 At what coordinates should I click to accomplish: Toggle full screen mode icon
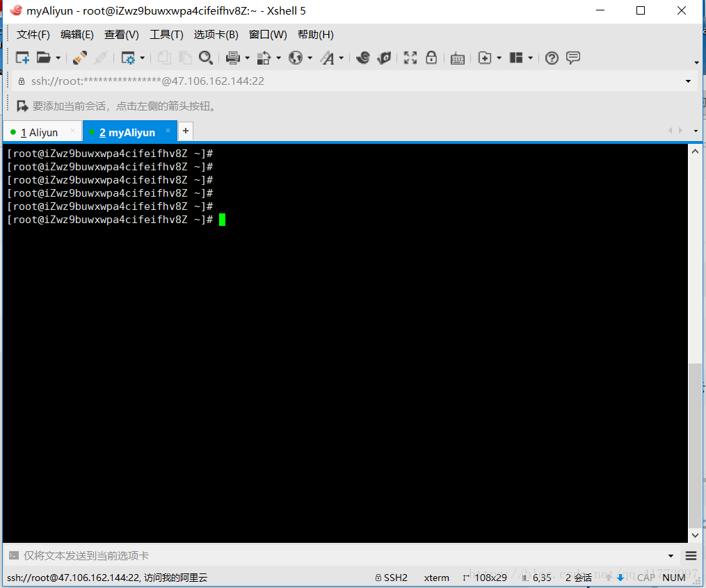click(410, 58)
